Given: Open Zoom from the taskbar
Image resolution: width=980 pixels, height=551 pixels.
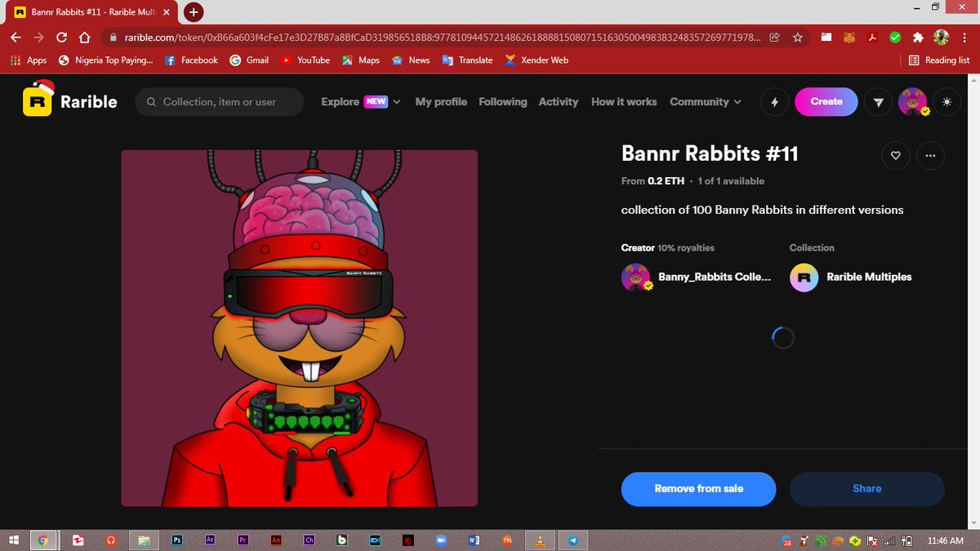Looking at the screenshot, I should 441,540.
